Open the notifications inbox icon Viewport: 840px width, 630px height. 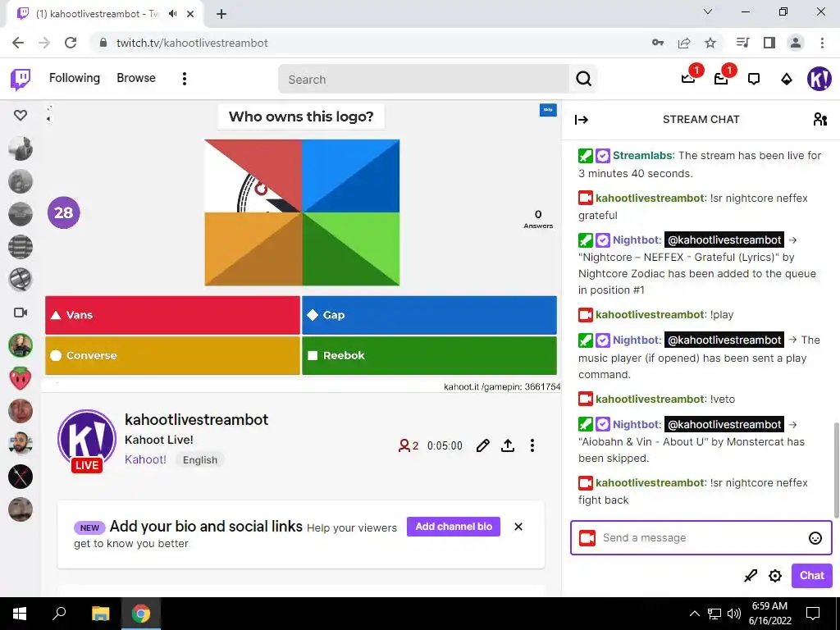coord(721,79)
